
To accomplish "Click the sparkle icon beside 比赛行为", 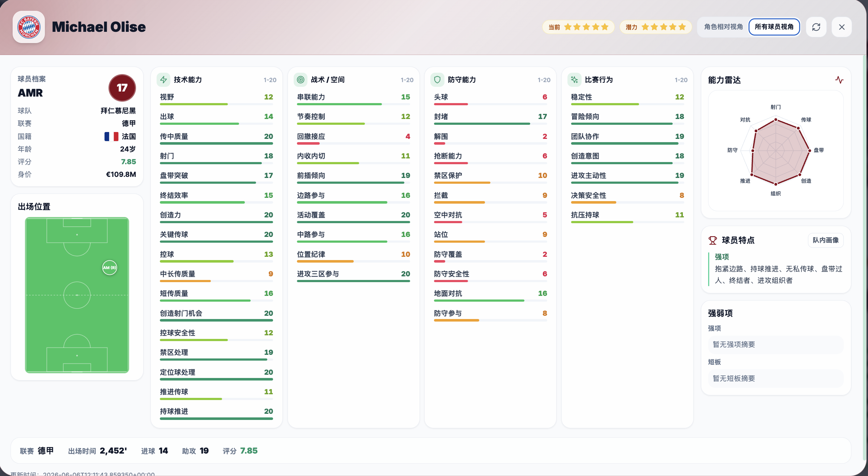I will coord(574,80).
